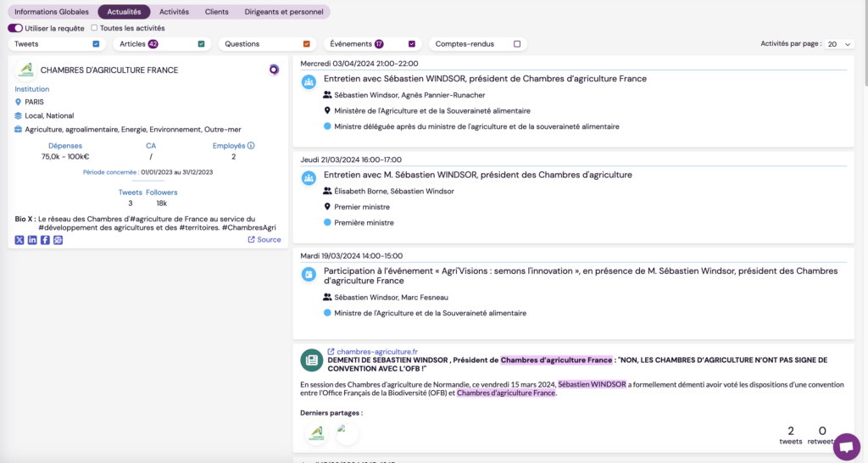
Task: Click the Employés info icon
Action: pos(251,146)
